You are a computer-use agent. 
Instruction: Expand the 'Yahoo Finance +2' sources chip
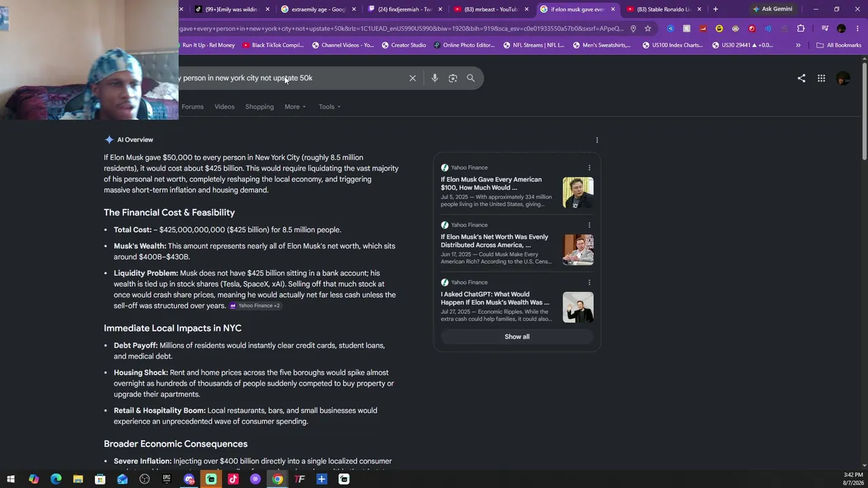[x=254, y=306]
